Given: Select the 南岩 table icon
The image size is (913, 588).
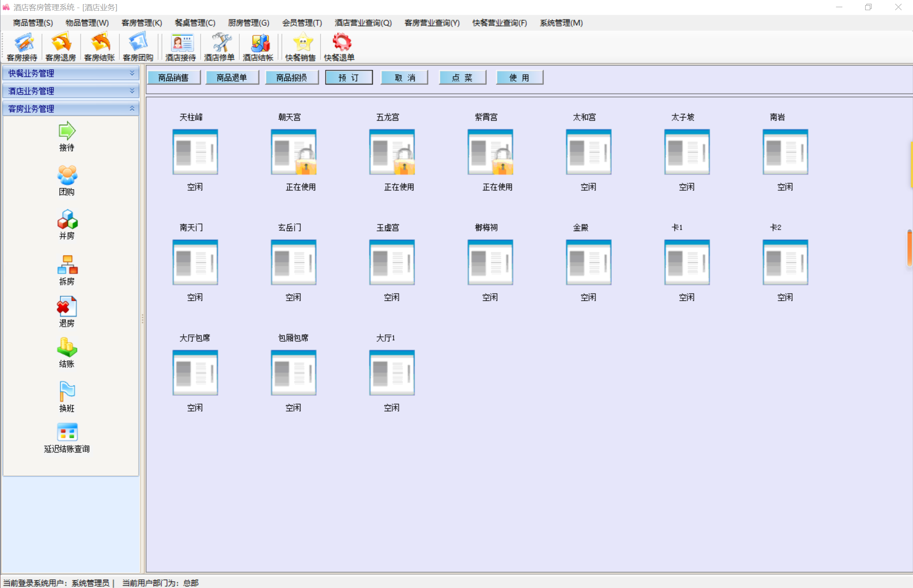Looking at the screenshot, I should pyautogui.click(x=785, y=152).
